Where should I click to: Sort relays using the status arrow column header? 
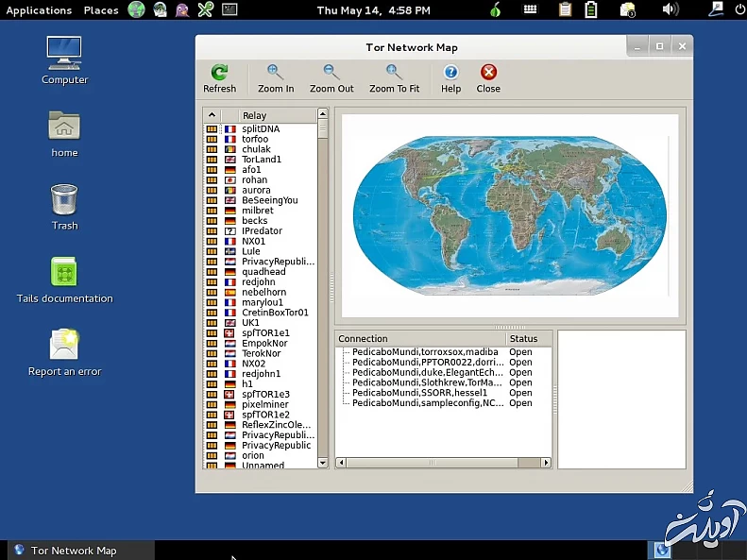click(212, 115)
